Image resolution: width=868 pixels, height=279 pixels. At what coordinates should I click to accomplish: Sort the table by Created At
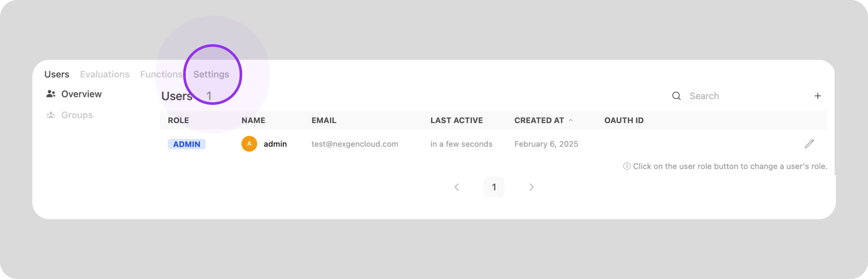click(539, 120)
